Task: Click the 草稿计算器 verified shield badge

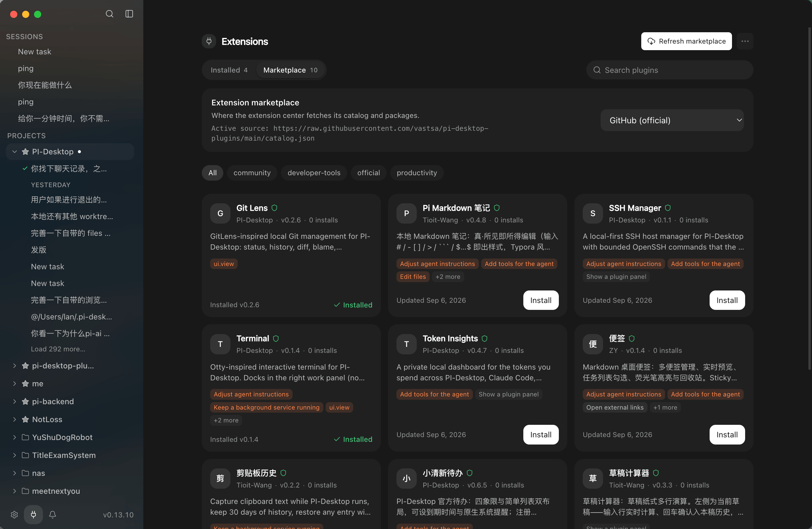Action: pos(656,473)
